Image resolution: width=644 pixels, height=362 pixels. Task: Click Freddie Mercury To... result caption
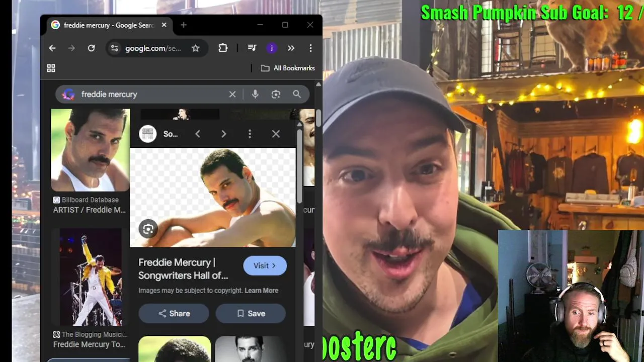pyautogui.click(x=89, y=344)
